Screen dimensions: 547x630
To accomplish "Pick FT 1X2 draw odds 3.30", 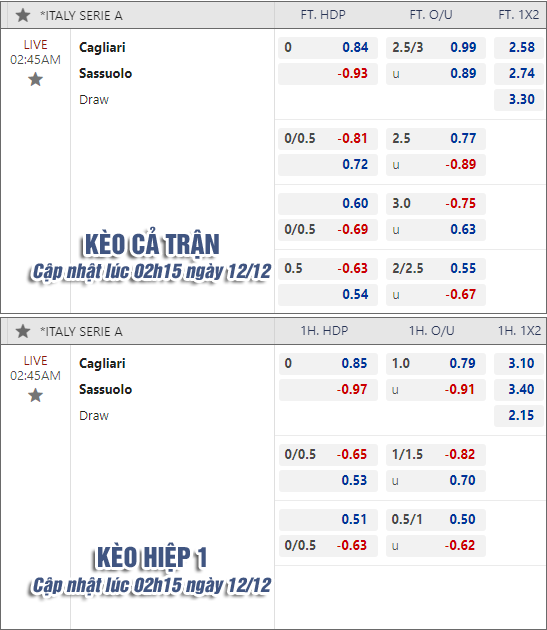I will (x=519, y=99).
